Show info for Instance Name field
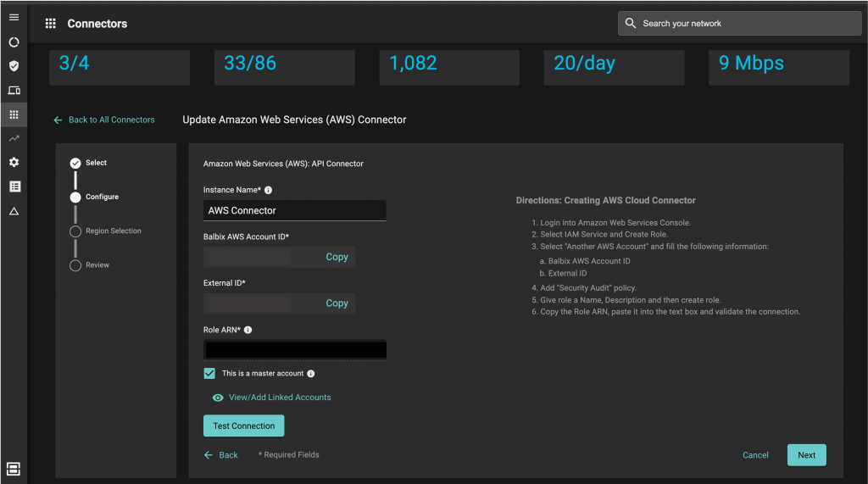 tap(268, 190)
